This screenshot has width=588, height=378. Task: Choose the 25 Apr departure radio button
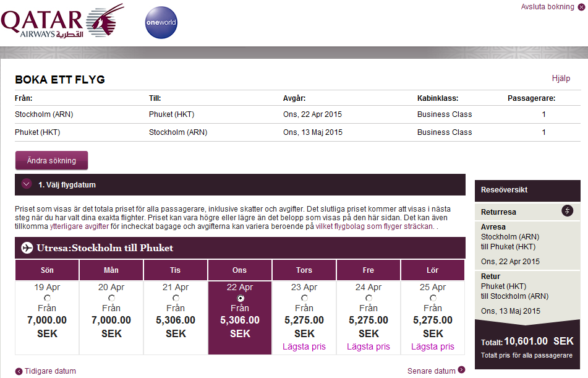tap(433, 298)
